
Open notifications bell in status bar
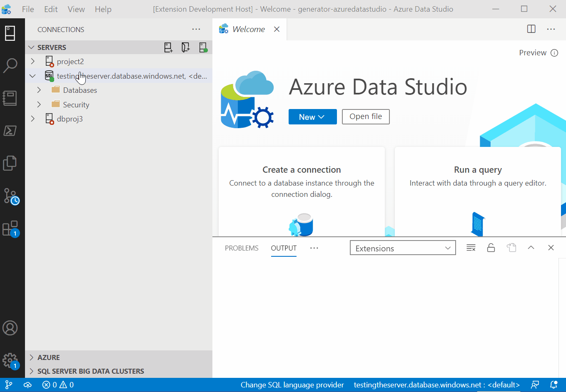(554, 385)
